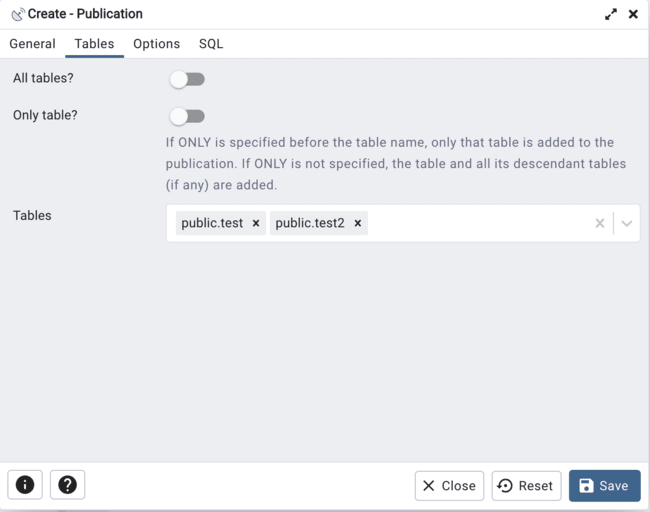The height and width of the screenshot is (512, 650).
Task: Enable the All tables? switch
Action: click(187, 79)
